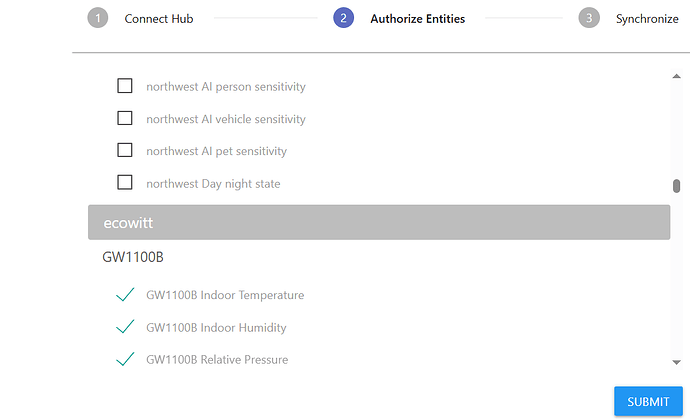Enable northwest AI person sensitivity checkbox

pyautogui.click(x=125, y=86)
